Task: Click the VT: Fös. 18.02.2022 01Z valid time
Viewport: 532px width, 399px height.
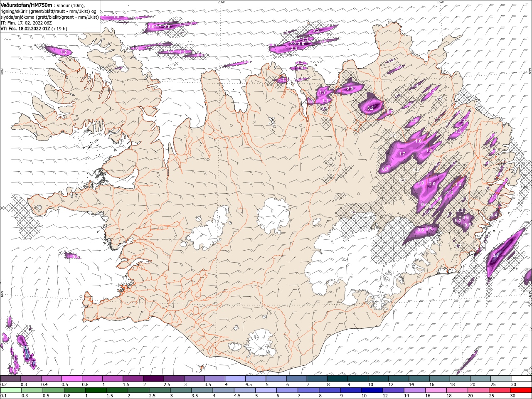Action: point(25,29)
